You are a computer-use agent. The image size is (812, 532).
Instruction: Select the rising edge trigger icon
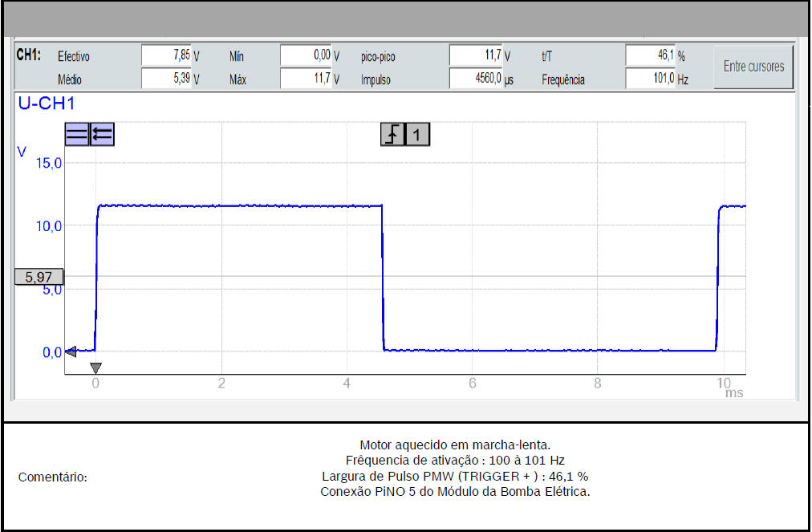click(392, 135)
